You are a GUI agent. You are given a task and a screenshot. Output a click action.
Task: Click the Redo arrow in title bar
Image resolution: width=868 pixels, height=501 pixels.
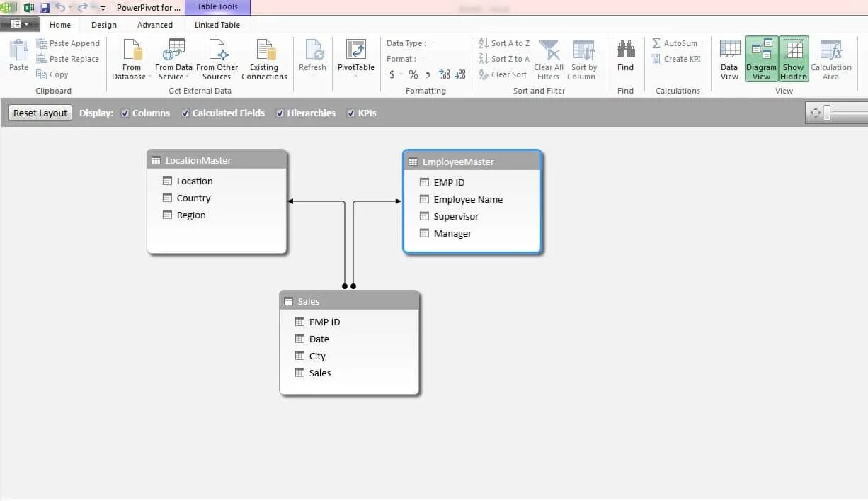click(82, 8)
